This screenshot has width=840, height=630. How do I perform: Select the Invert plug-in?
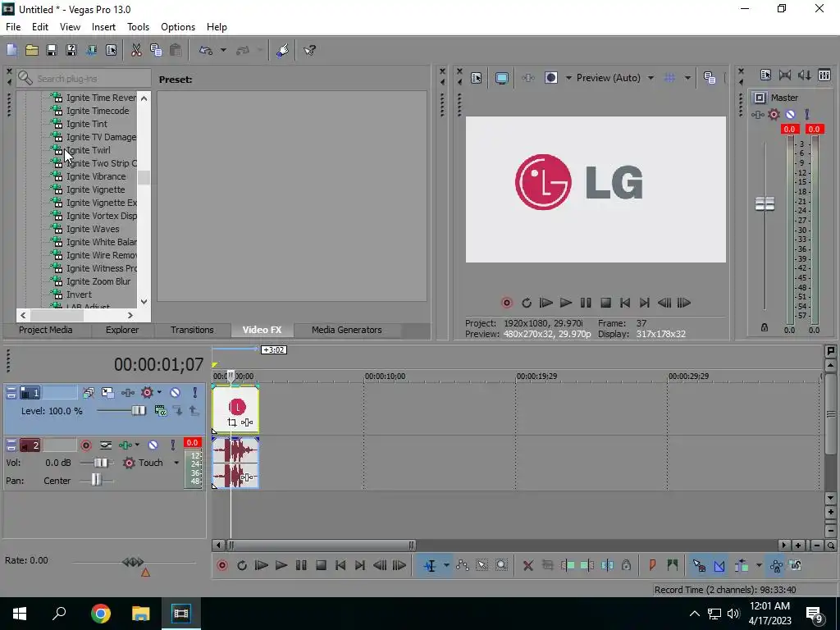(x=79, y=294)
